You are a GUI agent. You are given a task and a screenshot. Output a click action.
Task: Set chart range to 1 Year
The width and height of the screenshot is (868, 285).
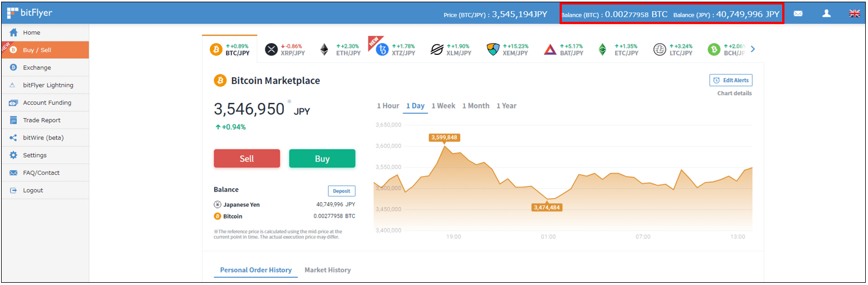click(506, 106)
